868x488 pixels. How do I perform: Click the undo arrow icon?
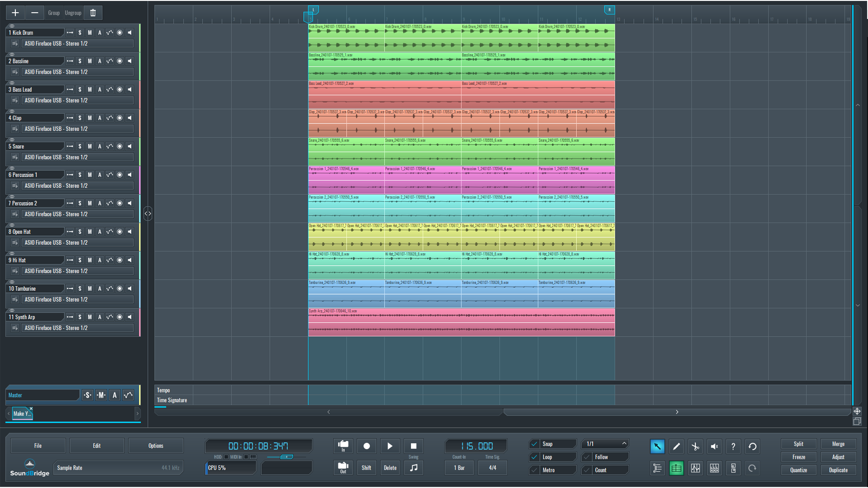pyautogui.click(x=752, y=446)
